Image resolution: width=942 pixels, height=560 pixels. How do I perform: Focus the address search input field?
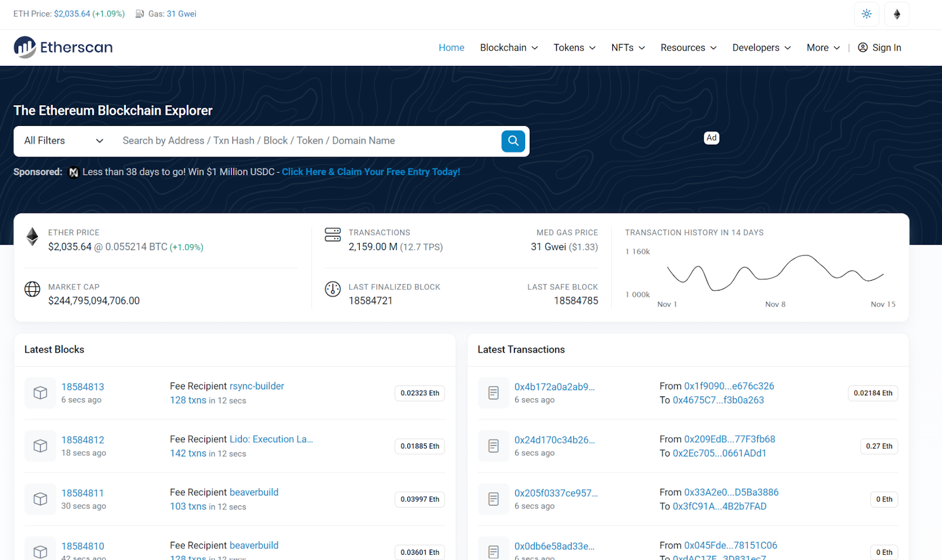pos(306,141)
